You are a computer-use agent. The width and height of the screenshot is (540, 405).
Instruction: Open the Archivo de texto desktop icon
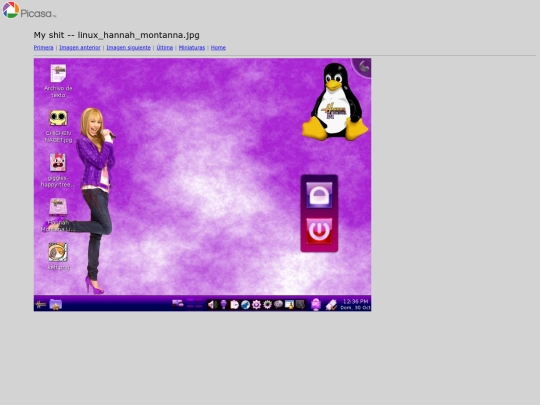pyautogui.click(x=58, y=81)
